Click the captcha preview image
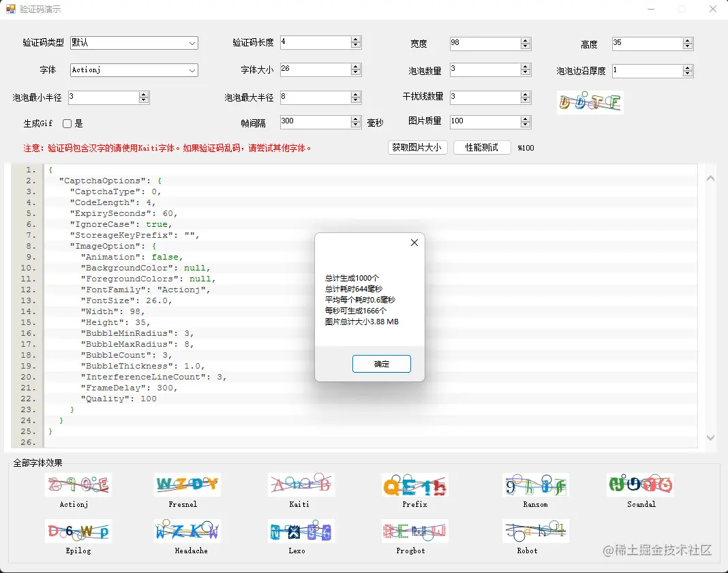This screenshot has height=573, width=728. click(590, 102)
